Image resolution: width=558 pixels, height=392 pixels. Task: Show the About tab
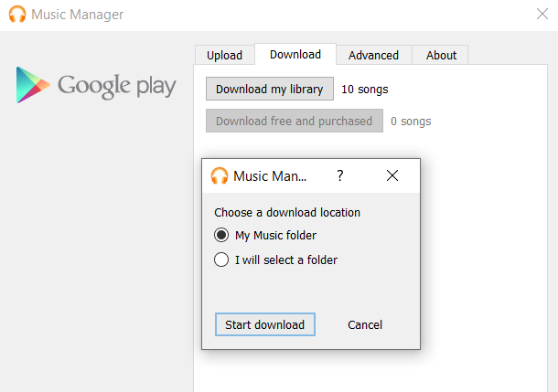pyautogui.click(x=441, y=55)
